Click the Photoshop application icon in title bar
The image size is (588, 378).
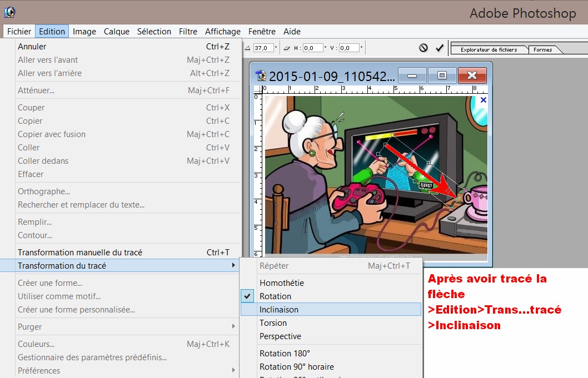click(10, 12)
